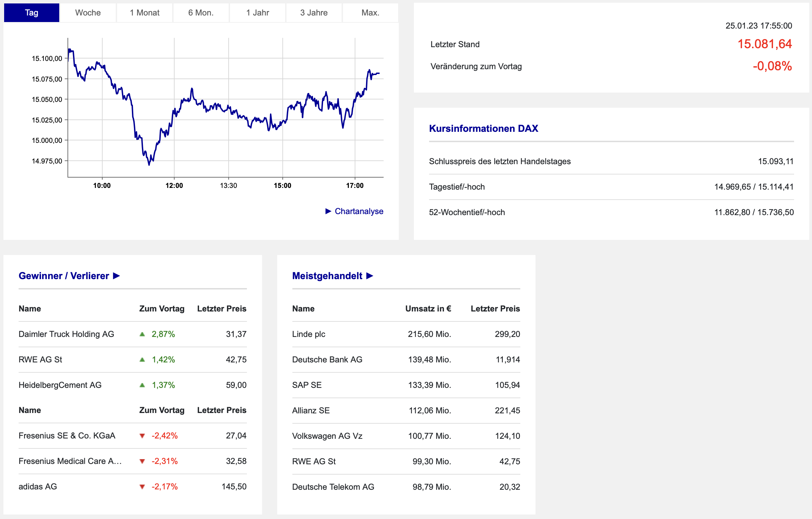Select the 3 Jahre time range
The image size is (812, 519).
point(314,13)
